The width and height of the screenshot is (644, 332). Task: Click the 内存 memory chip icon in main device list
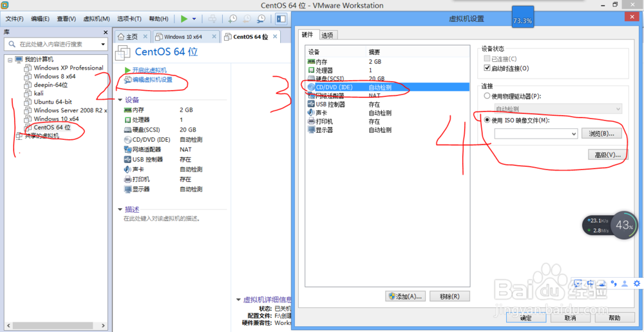coord(128,110)
